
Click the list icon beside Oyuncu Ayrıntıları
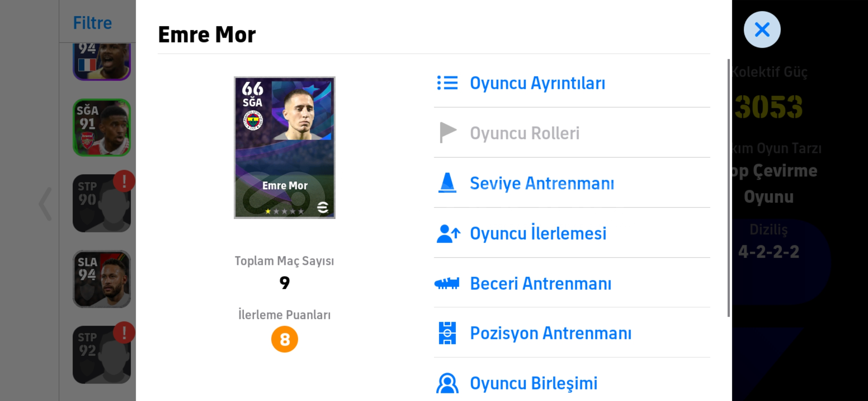pos(447,83)
